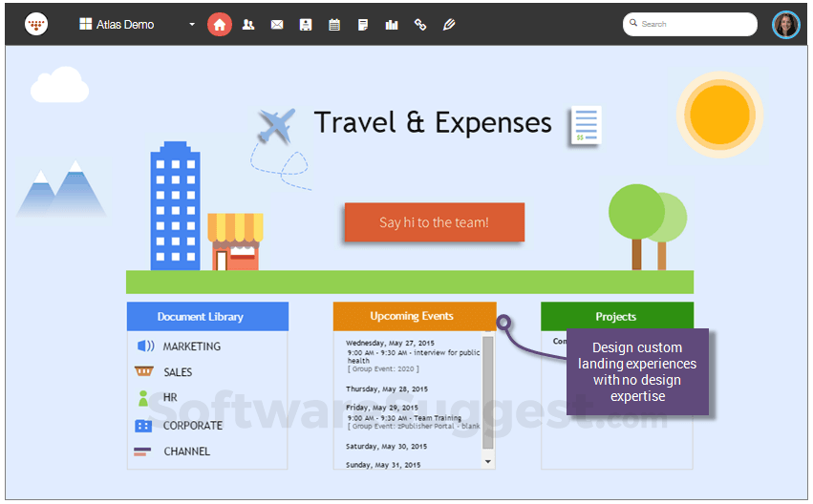Select the Friday, May 29, 2015 entry
The image size is (813, 504).
[x=381, y=408]
